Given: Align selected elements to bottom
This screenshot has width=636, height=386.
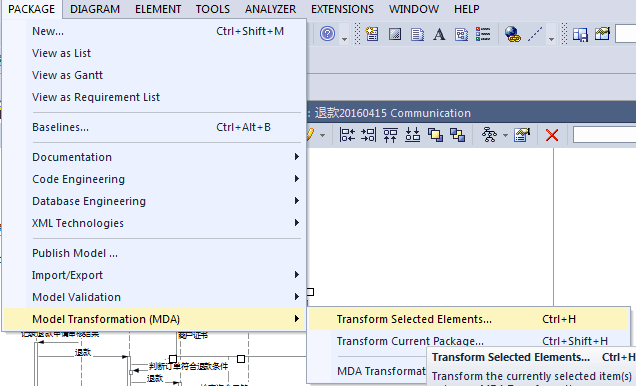Looking at the screenshot, I should pos(413,135).
